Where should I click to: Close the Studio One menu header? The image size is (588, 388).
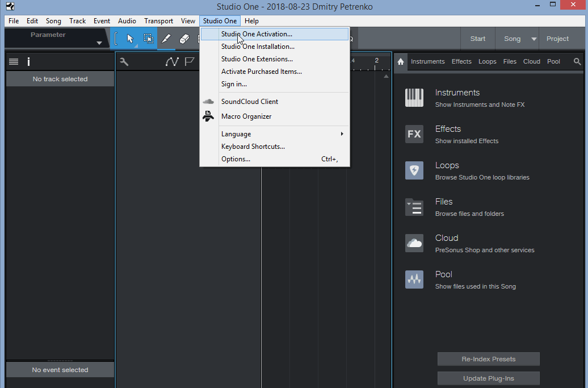(220, 21)
